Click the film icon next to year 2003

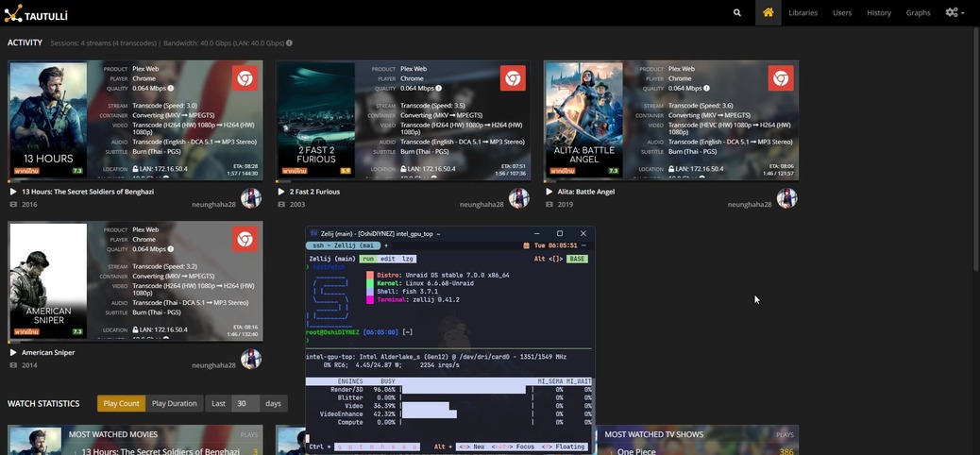point(281,205)
